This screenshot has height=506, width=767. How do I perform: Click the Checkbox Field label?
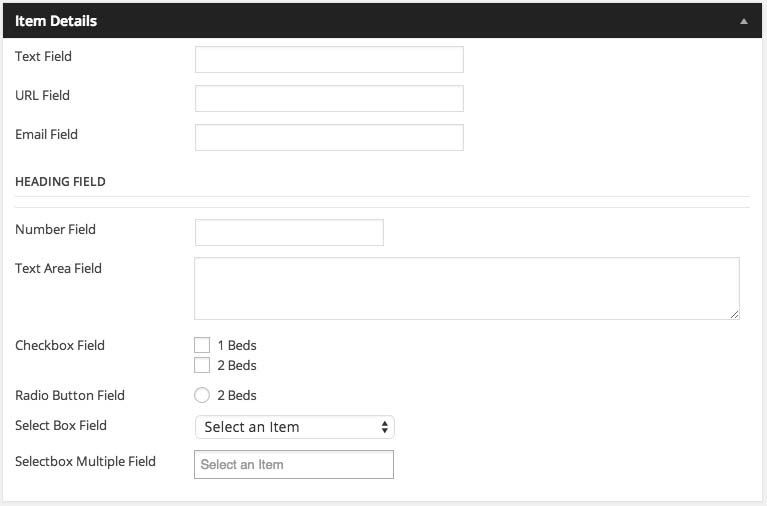point(60,345)
